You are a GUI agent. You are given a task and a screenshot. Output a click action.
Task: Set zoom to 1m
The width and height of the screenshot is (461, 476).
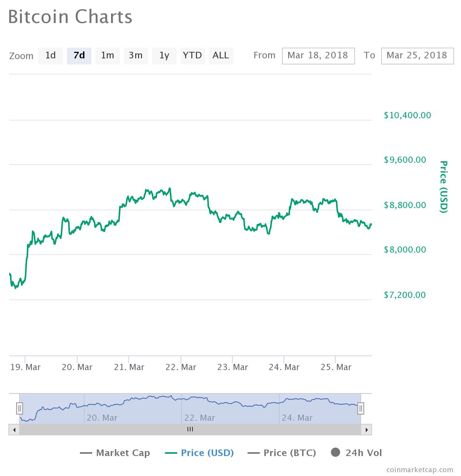108,56
